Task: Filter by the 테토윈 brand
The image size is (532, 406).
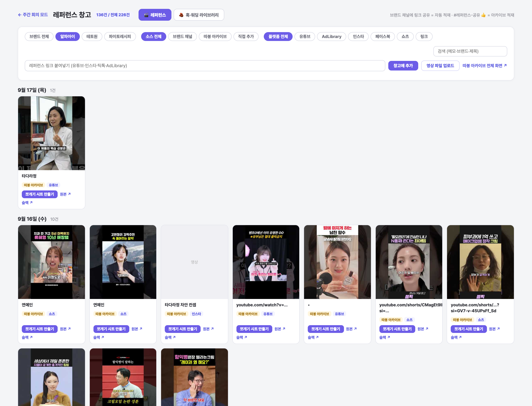Action: (92, 37)
